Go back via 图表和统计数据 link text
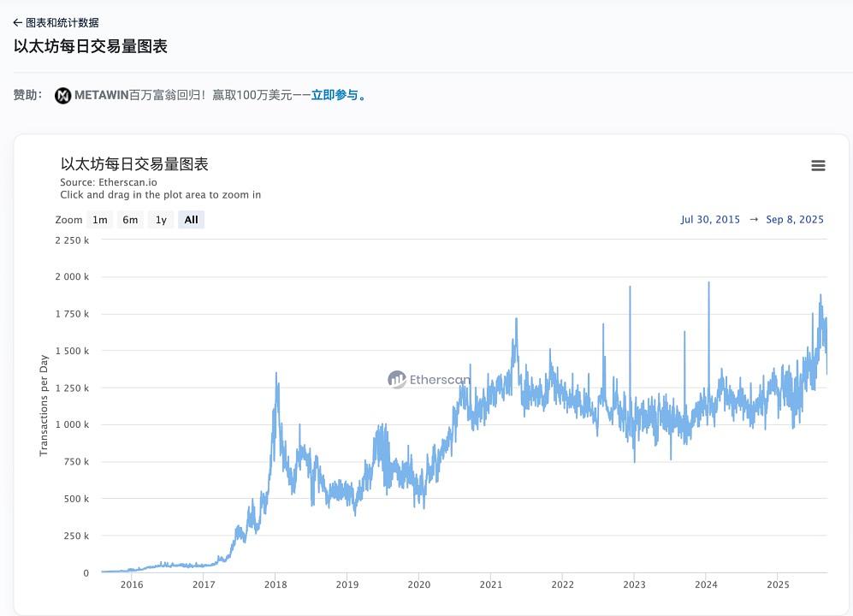Image resolution: width=853 pixels, height=616 pixels. point(62,23)
